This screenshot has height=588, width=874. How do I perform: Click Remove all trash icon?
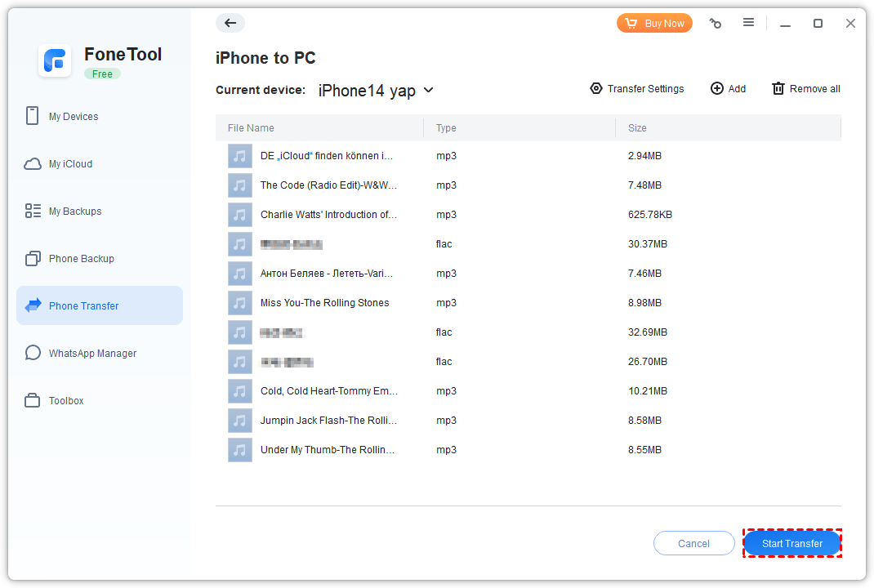[778, 88]
